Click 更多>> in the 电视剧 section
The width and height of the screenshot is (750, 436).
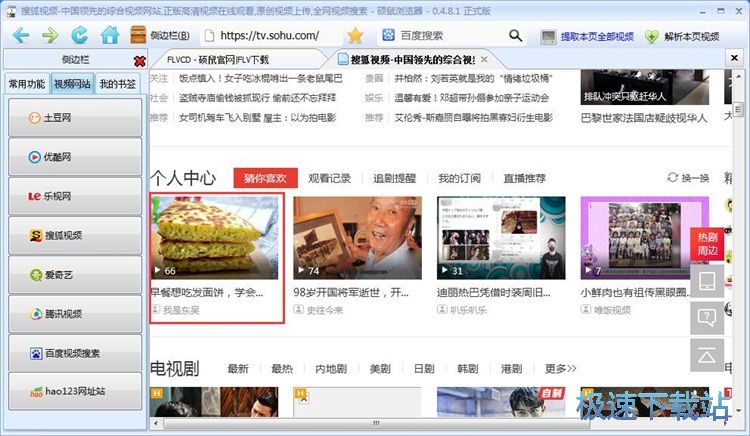coord(560,369)
